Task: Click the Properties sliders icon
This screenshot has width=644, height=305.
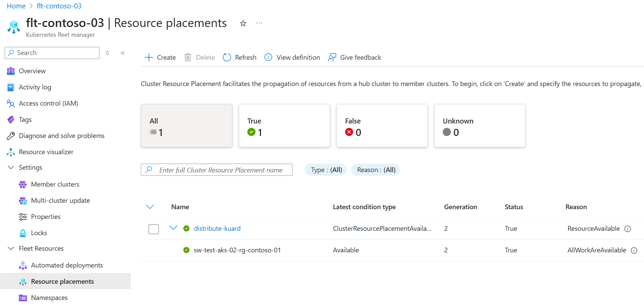Action: pyautogui.click(x=23, y=217)
